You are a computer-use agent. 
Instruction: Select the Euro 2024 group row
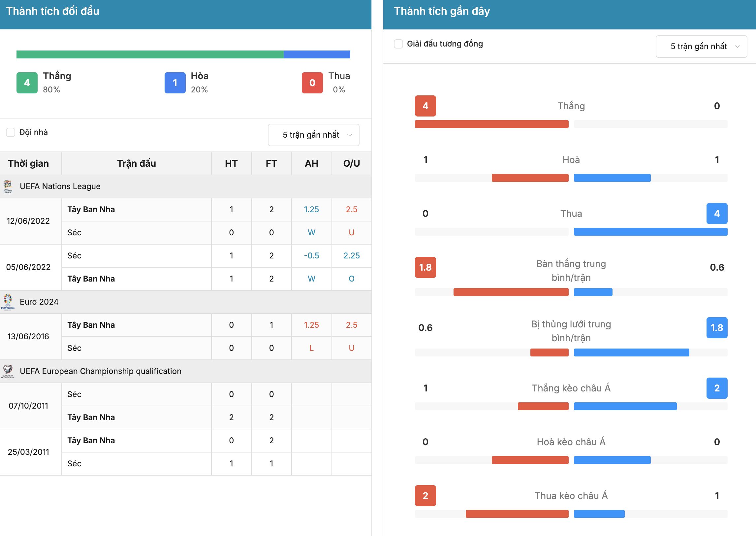coord(186,302)
